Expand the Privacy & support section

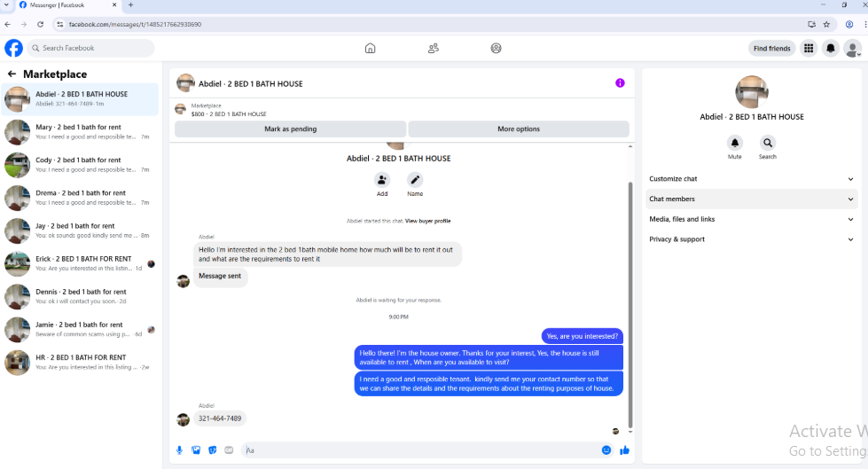coord(751,239)
